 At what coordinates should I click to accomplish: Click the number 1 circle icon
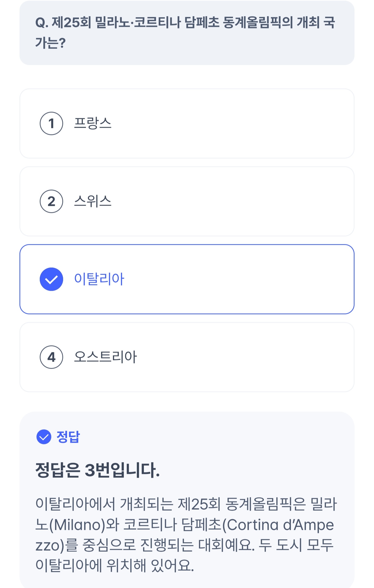51,124
